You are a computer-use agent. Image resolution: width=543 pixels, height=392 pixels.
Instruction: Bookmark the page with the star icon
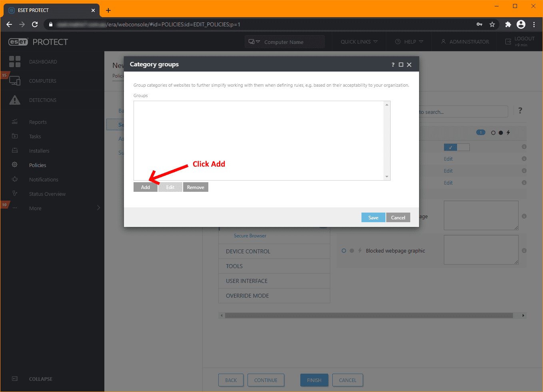(492, 24)
